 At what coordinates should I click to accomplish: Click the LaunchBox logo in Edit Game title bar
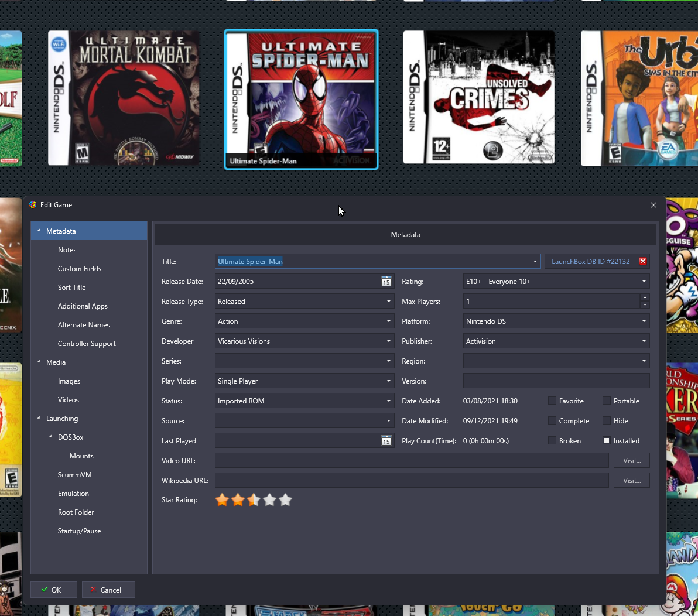click(x=32, y=205)
